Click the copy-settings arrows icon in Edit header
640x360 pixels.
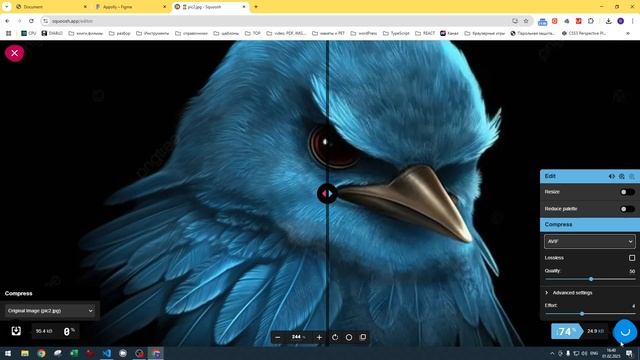611,176
